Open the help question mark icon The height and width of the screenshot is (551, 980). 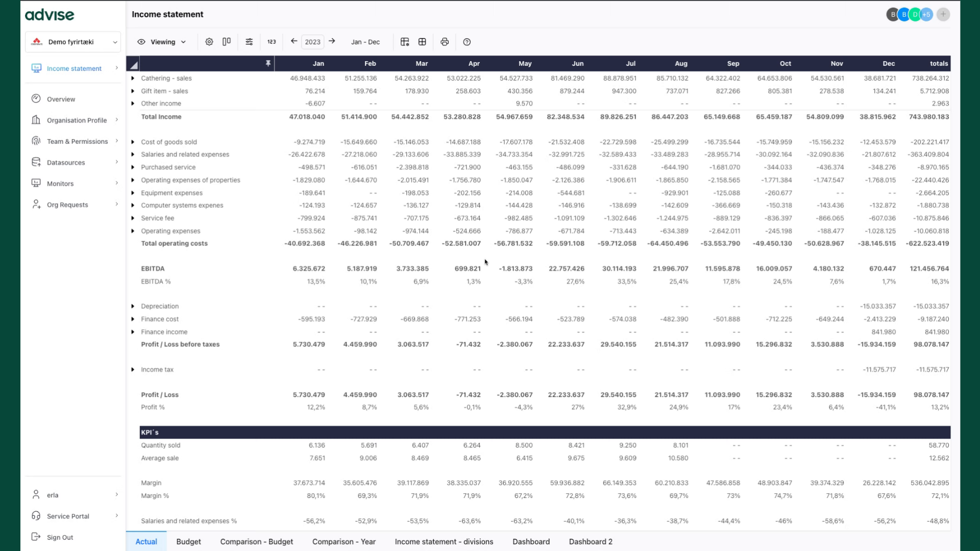point(467,42)
